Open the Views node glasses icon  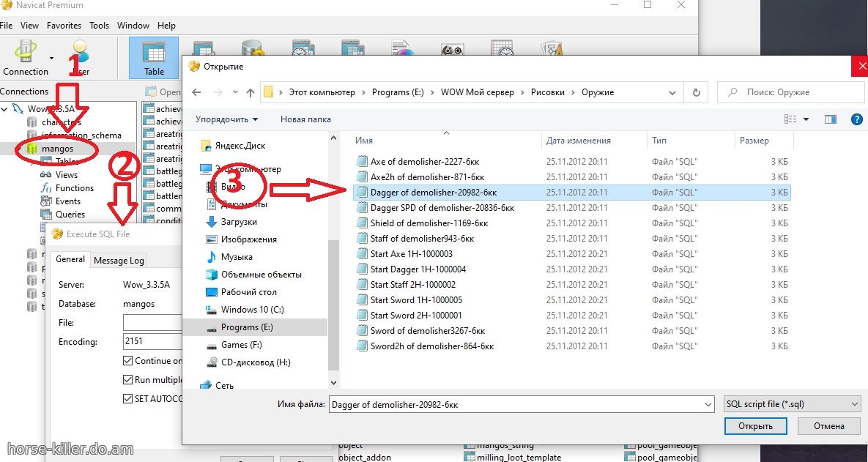click(46, 174)
